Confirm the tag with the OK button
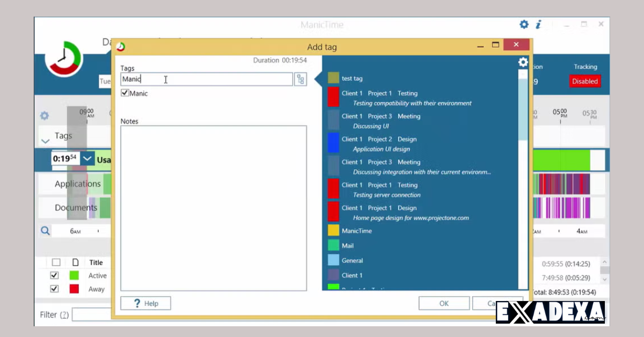 click(444, 303)
